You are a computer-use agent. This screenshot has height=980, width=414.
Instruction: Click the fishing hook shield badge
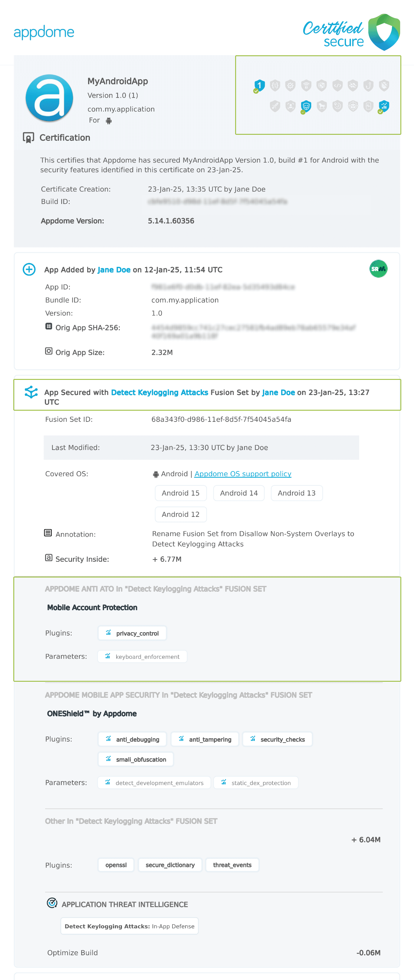tap(368, 85)
